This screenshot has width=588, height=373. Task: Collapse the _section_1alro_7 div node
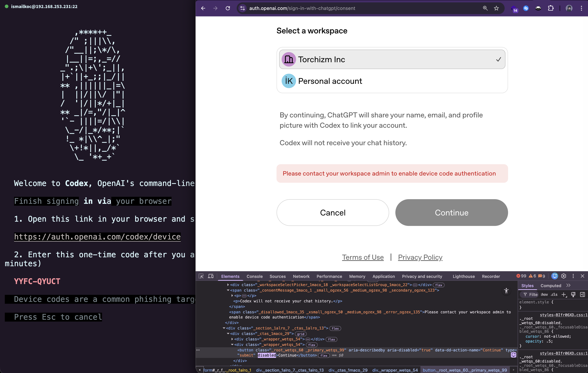point(224,328)
